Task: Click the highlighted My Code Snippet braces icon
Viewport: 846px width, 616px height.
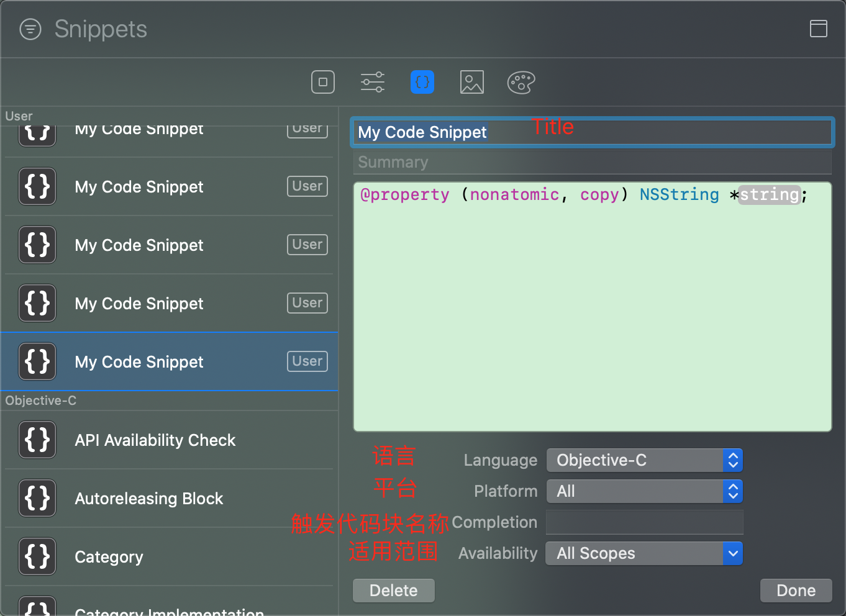Action: click(37, 361)
